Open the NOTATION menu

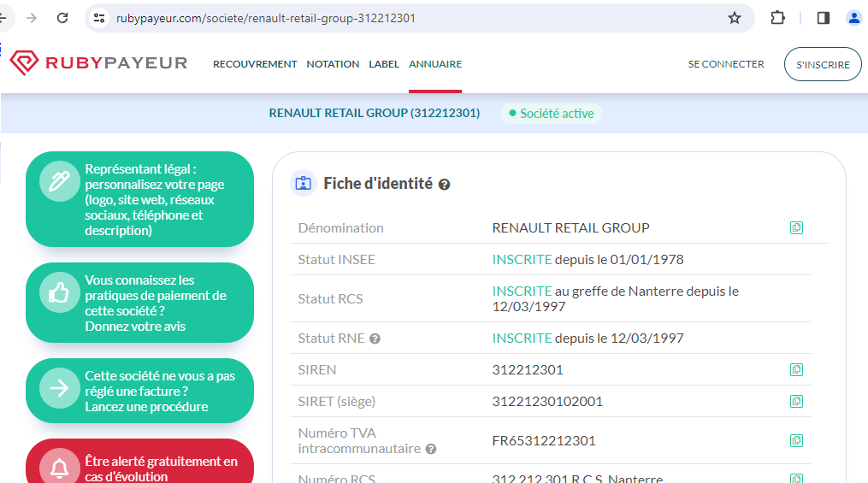point(333,63)
